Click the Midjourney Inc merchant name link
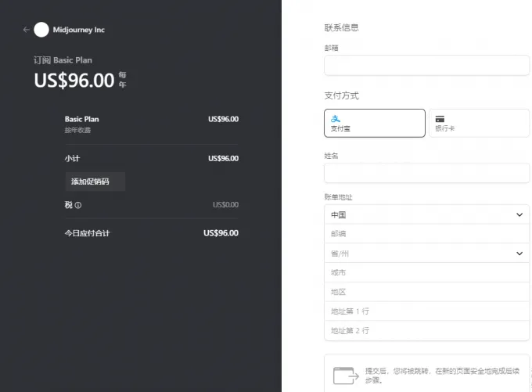The width and height of the screenshot is (532, 392). pos(78,30)
